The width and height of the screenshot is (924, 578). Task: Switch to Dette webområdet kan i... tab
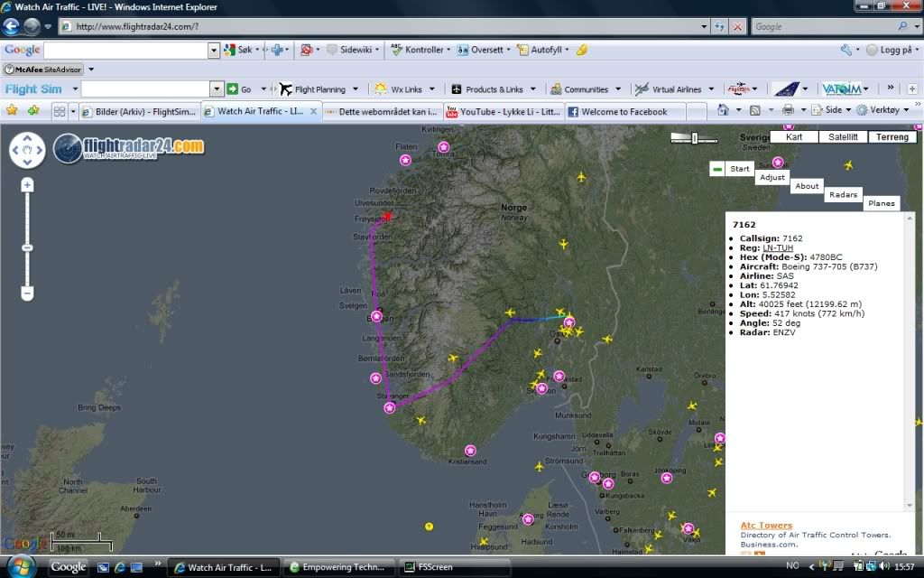click(x=382, y=111)
